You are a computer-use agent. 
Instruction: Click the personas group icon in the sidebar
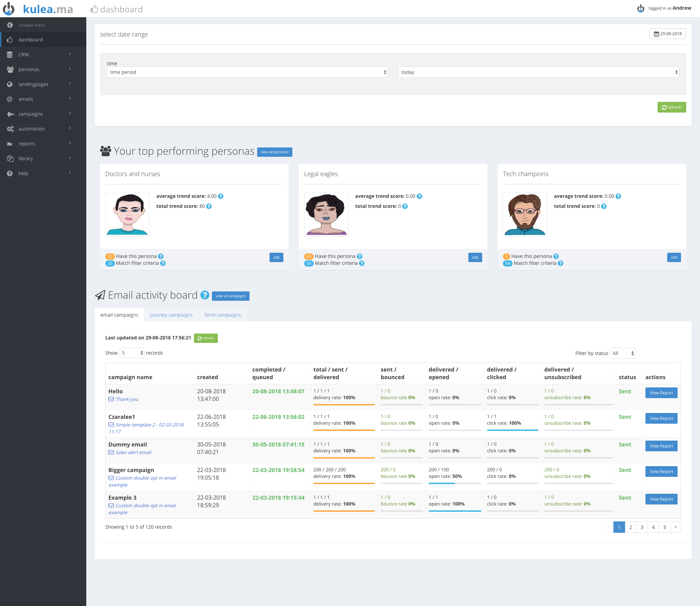[x=10, y=69]
